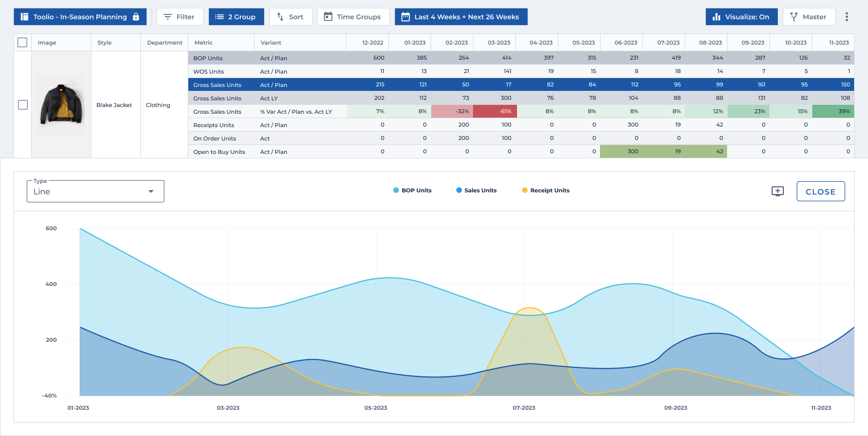Check the Blake Jacket row checkbox

pyautogui.click(x=23, y=105)
